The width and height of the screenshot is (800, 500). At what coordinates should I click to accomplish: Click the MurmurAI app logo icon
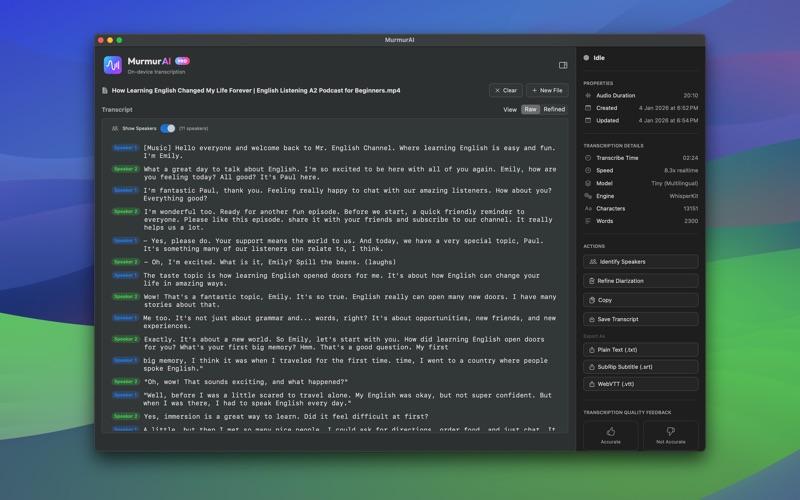tap(113, 65)
